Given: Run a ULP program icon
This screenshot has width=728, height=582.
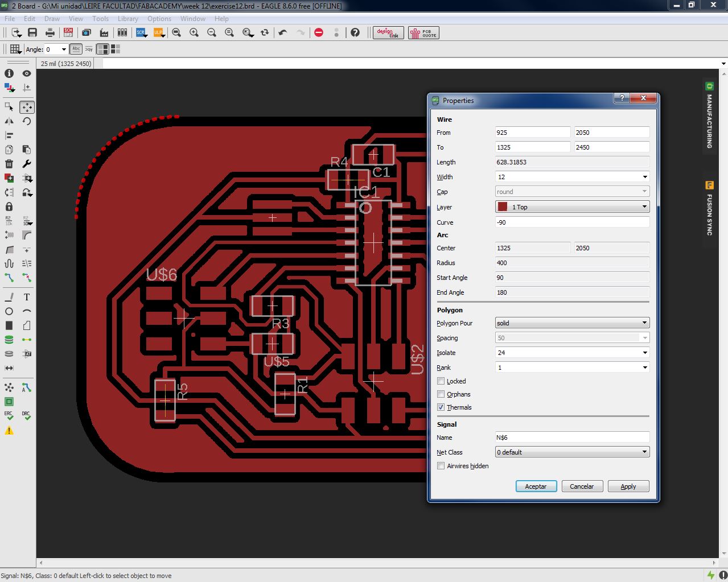Looking at the screenshot, I should point(159,33).
